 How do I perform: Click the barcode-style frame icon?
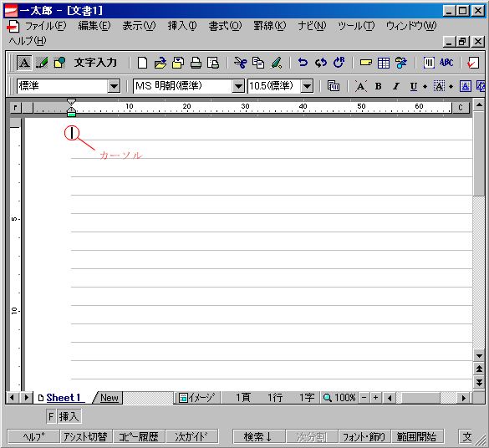429,63
